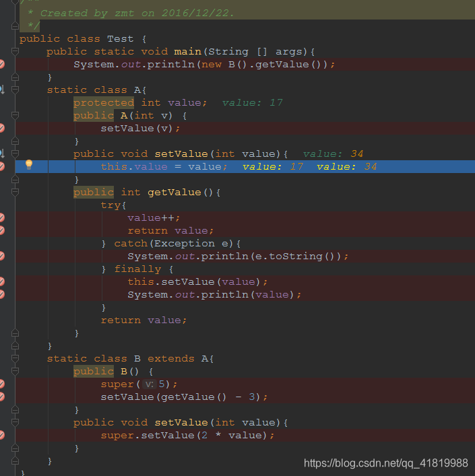Click the 'Created by zmt on 2016/12/22.' comment
Viewport: 475px width, 476px height.
pos(137,13)
